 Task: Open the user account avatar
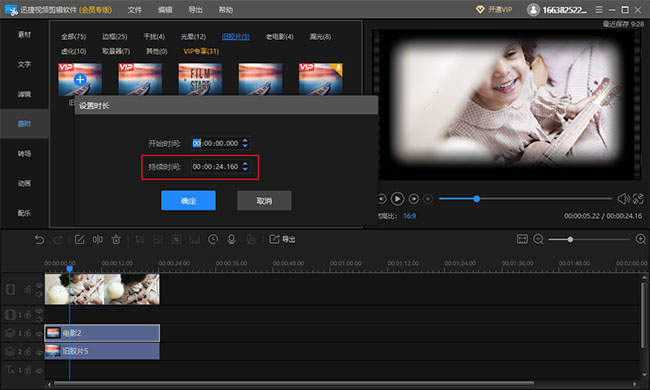[x=533, y=10]
